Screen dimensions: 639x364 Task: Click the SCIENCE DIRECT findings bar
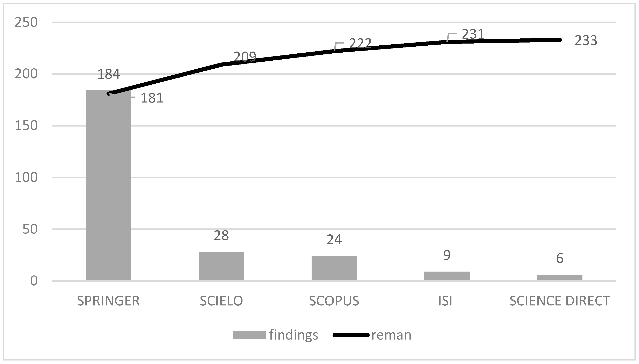coord(560,277)
